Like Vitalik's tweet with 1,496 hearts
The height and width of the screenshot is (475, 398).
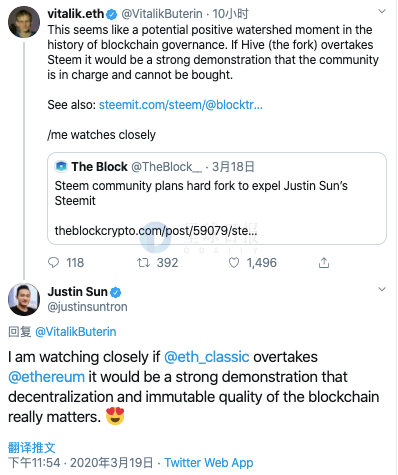(x=234, y=263)
